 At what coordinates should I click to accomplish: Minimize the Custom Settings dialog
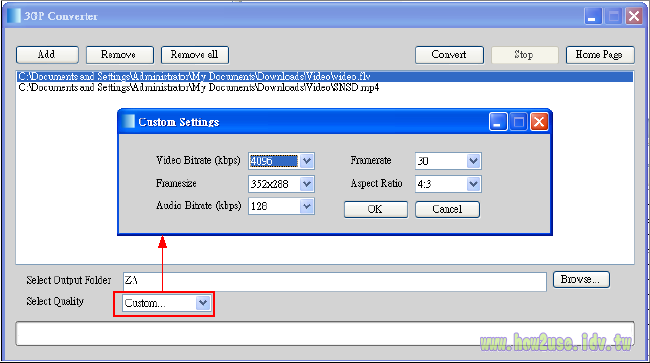coord(498,122)
